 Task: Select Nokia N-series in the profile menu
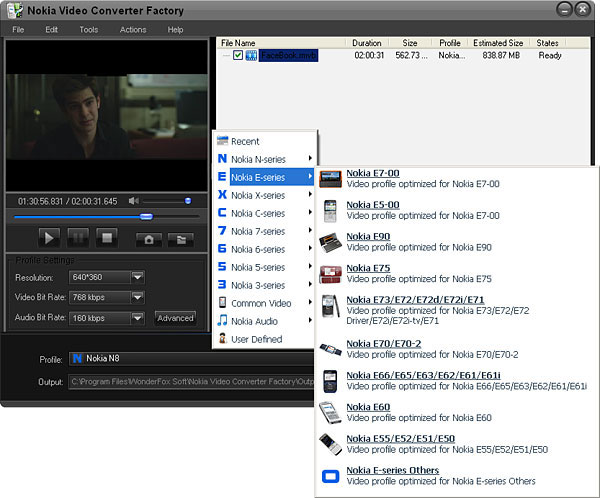(x=257, y=159)
